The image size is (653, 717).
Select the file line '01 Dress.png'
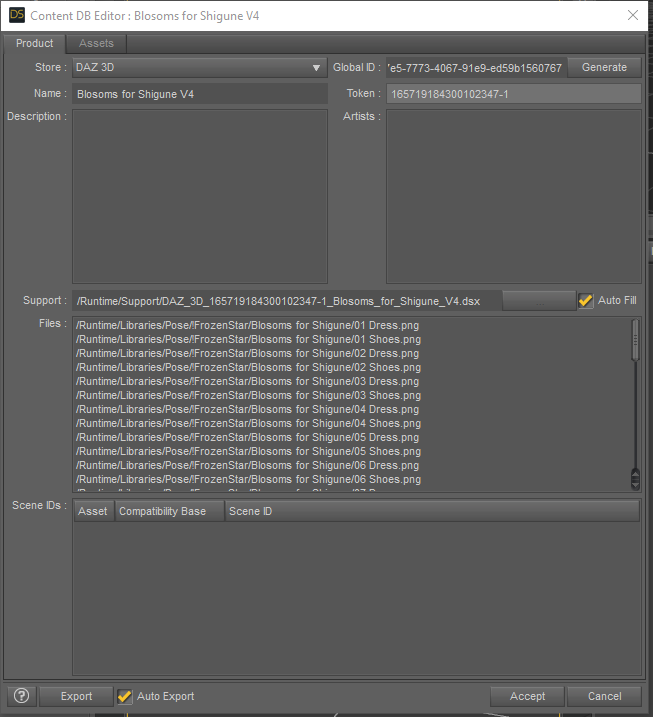point(247,326)
